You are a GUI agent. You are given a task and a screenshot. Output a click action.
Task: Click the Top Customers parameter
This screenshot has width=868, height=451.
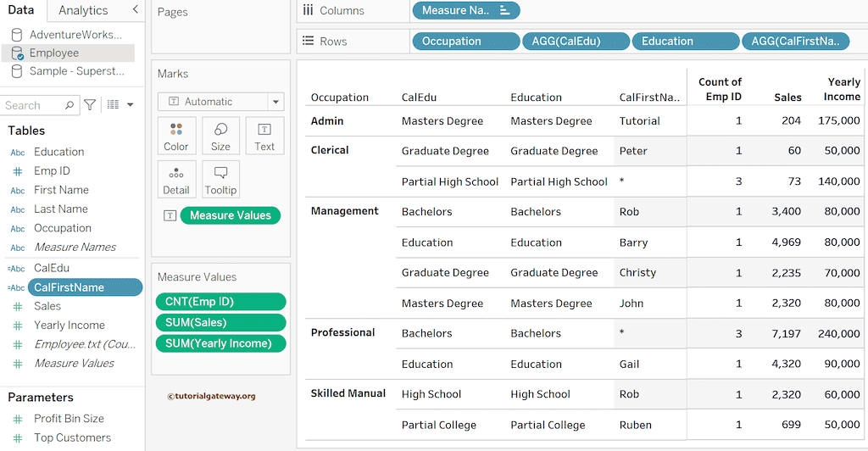[72, 437]
